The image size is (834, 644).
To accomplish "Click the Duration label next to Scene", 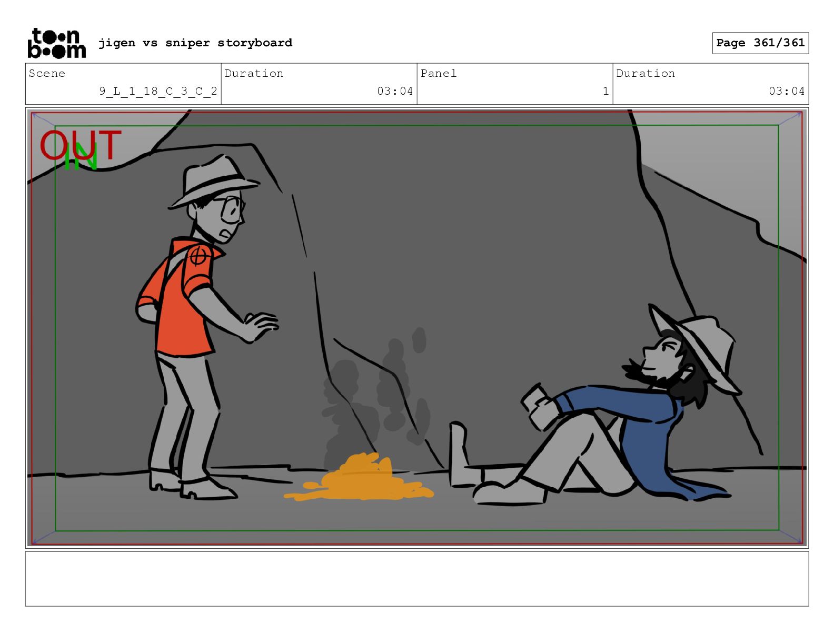I will (254, 73).
